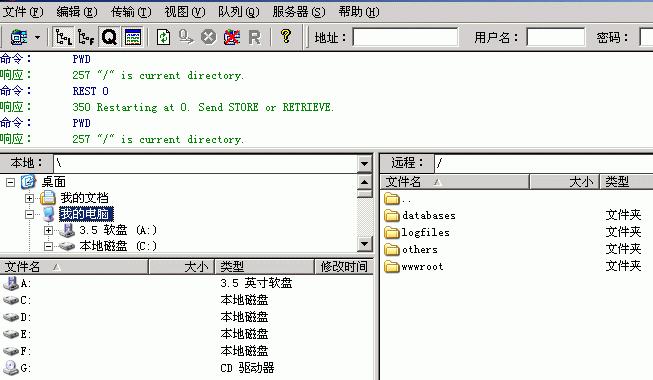Screen dimensions: 653x380
Task: Click the 密码 password input field
Action: pyautogui.click(x=646, y=37)
